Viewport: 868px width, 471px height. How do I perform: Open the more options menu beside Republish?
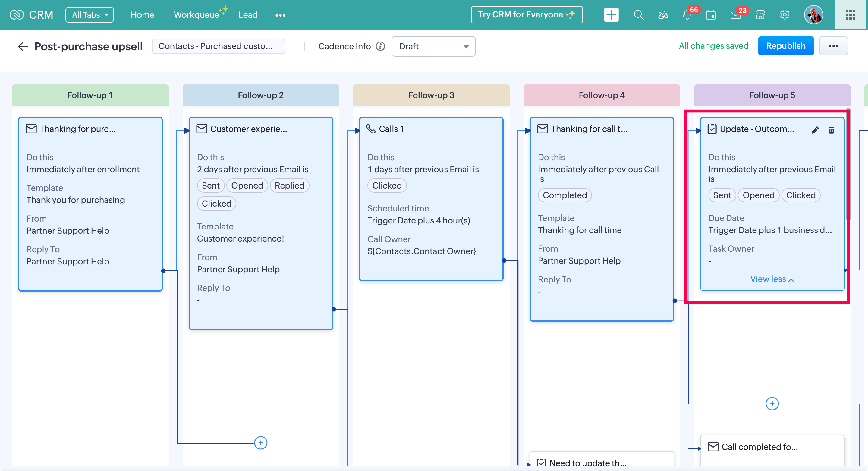(x=833, y=46)
